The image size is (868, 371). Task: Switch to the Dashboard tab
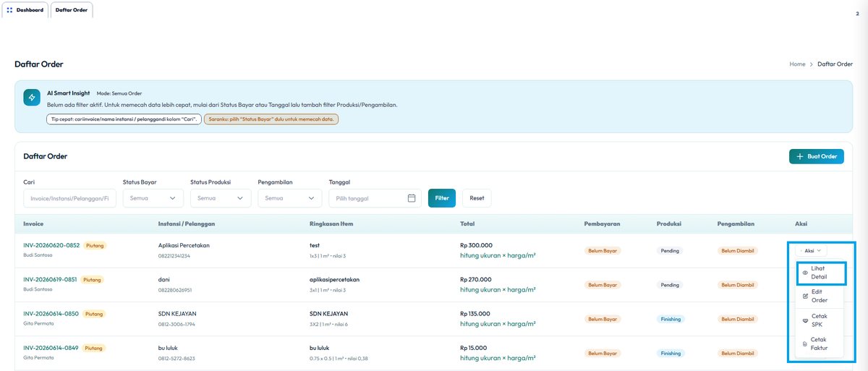click(25, 10)
